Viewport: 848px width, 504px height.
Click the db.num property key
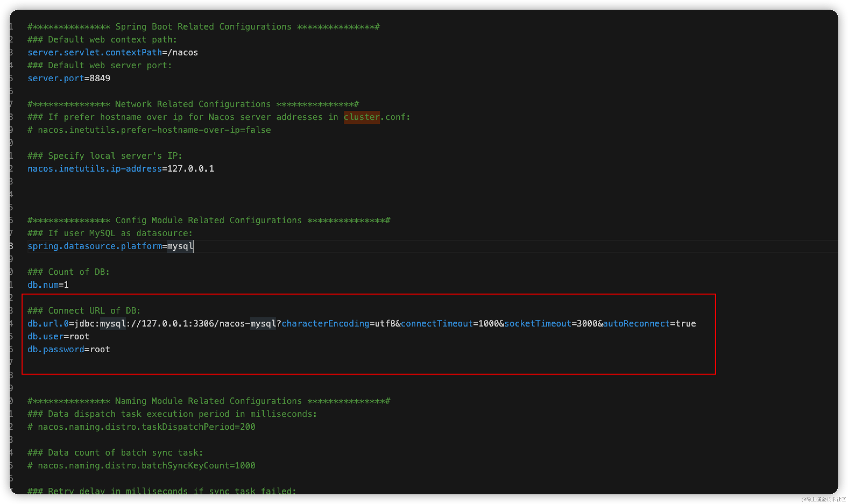click(43, 285)
